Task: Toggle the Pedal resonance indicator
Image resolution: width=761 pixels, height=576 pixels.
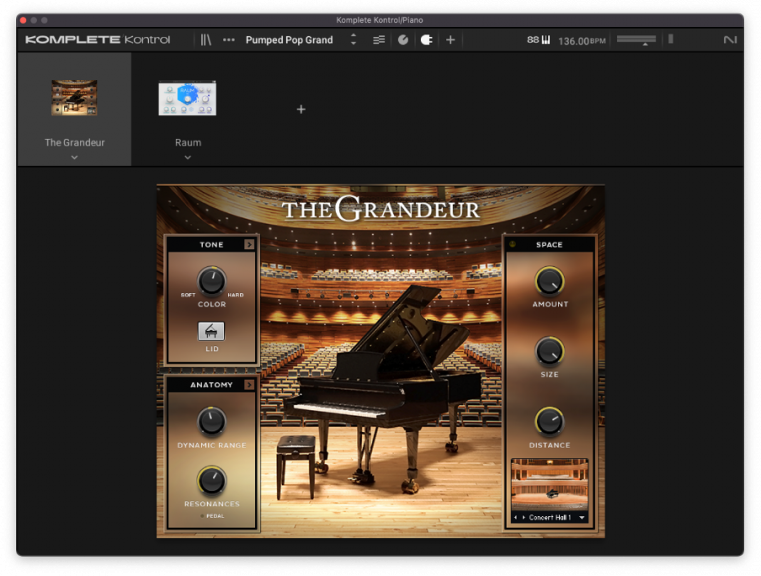Action: click(202, 516)
